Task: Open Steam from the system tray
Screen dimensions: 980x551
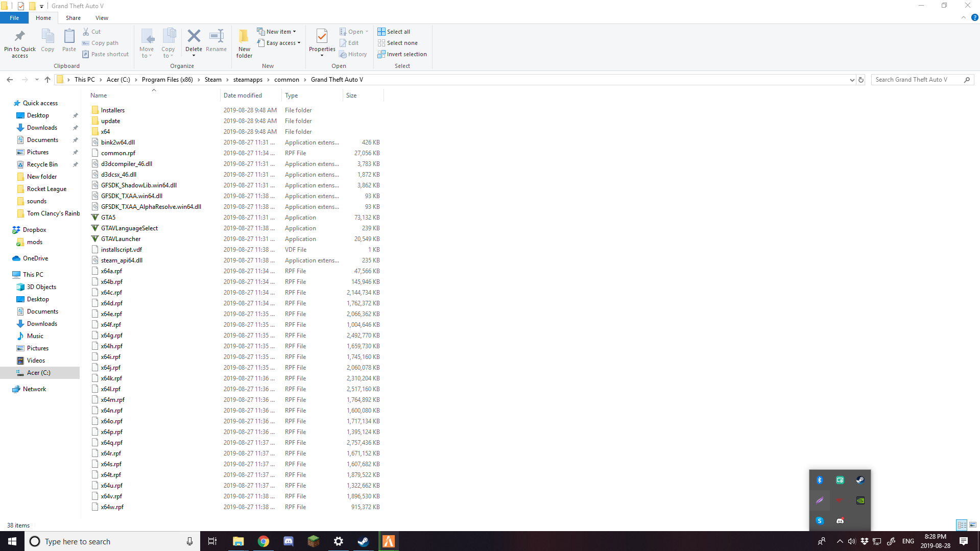Action: point(860,480)
